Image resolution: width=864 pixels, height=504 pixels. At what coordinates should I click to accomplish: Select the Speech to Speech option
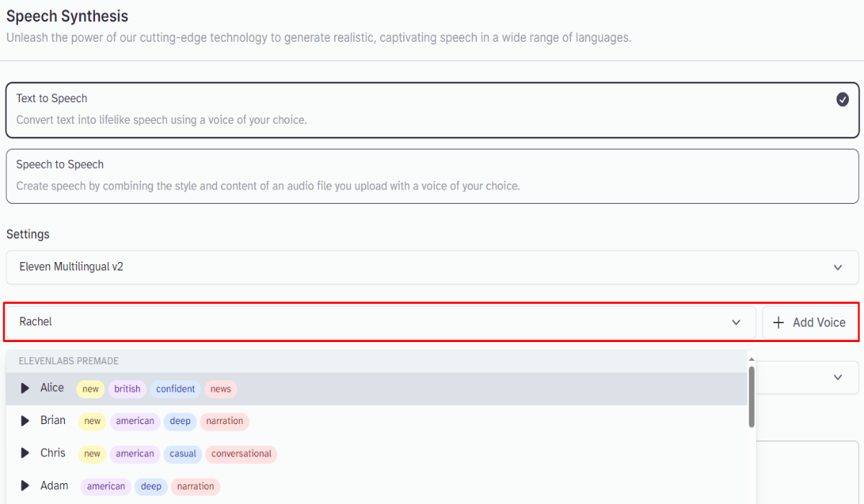pyautogui.click(x=432, y=176)
